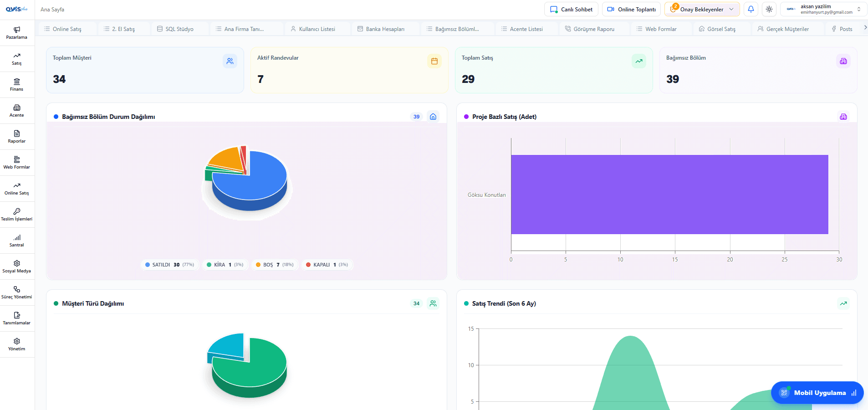The width and height of the screenshot is (868, 410).
Task: Toggle the KAPALI legend entry
Action: tap(327, 265)
